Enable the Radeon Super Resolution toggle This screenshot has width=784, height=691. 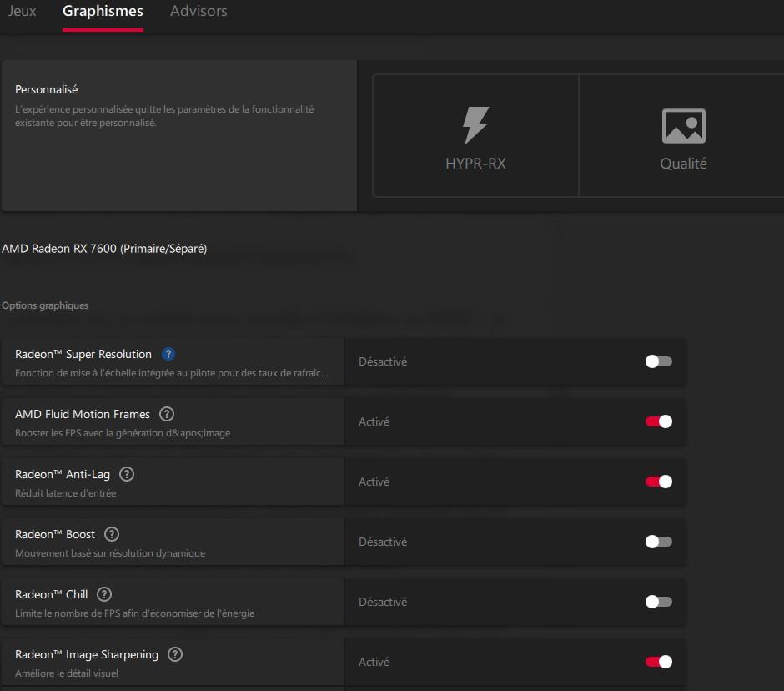658,361
